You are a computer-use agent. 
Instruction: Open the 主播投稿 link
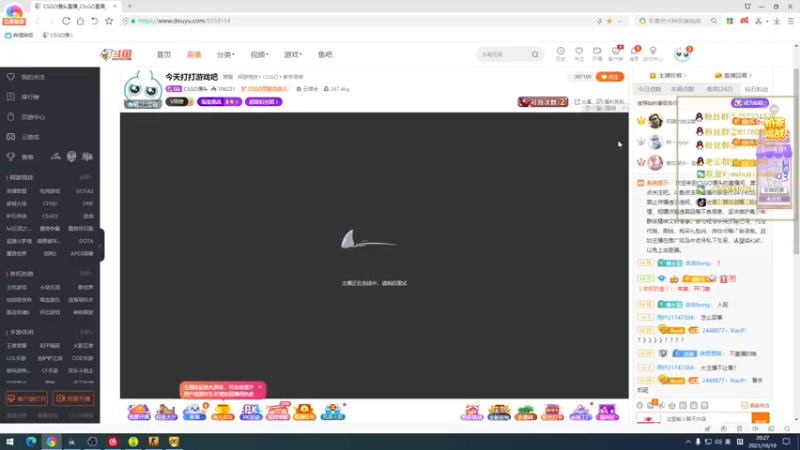pyautogui.click(x=668, y=76)
